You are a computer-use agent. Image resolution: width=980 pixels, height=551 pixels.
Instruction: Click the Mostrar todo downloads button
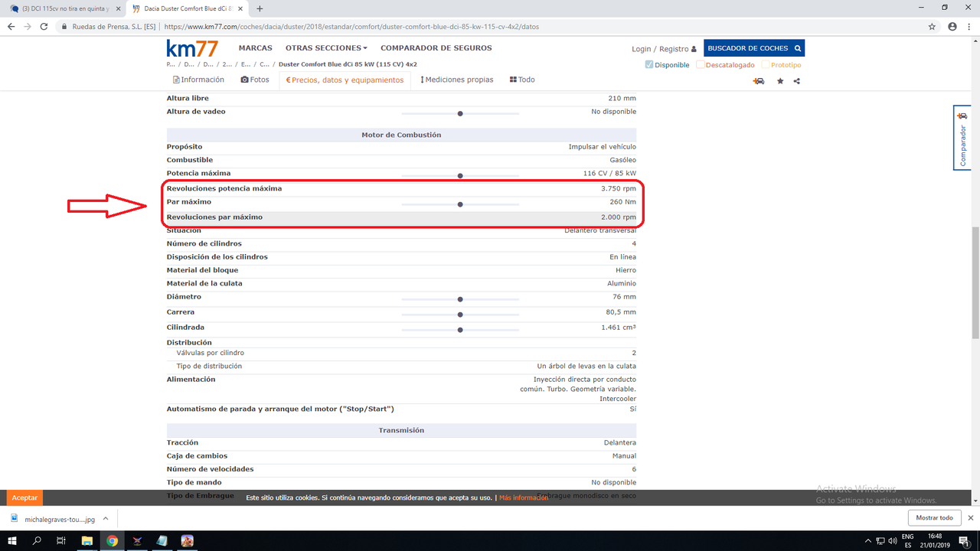pos(934,517)
